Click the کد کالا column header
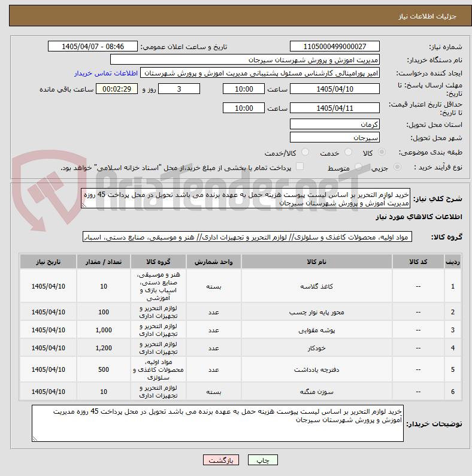The height and width of the screenshot is (476, 472). (418, 262)
